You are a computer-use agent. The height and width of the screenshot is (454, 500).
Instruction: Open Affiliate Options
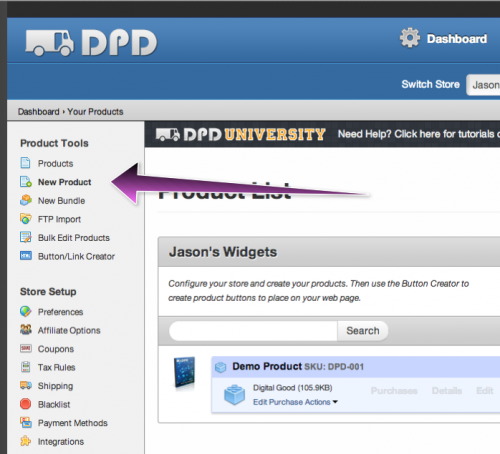click(x=69, y=330)
